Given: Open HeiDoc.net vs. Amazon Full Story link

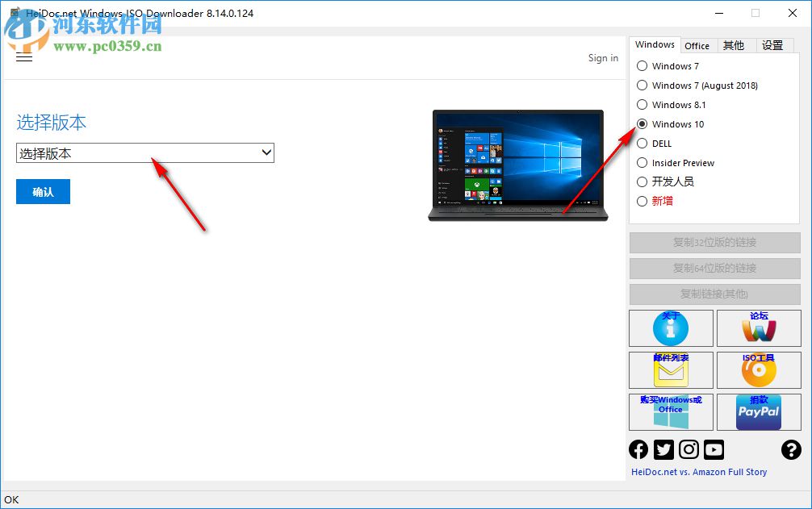Looking at the screenshot, I should point(698,471).
